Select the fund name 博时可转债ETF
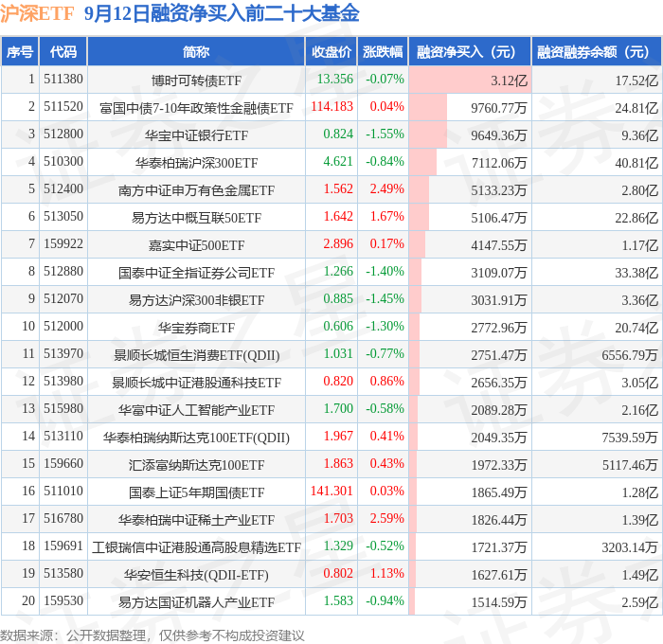663x644 pixels. (196, 80)
